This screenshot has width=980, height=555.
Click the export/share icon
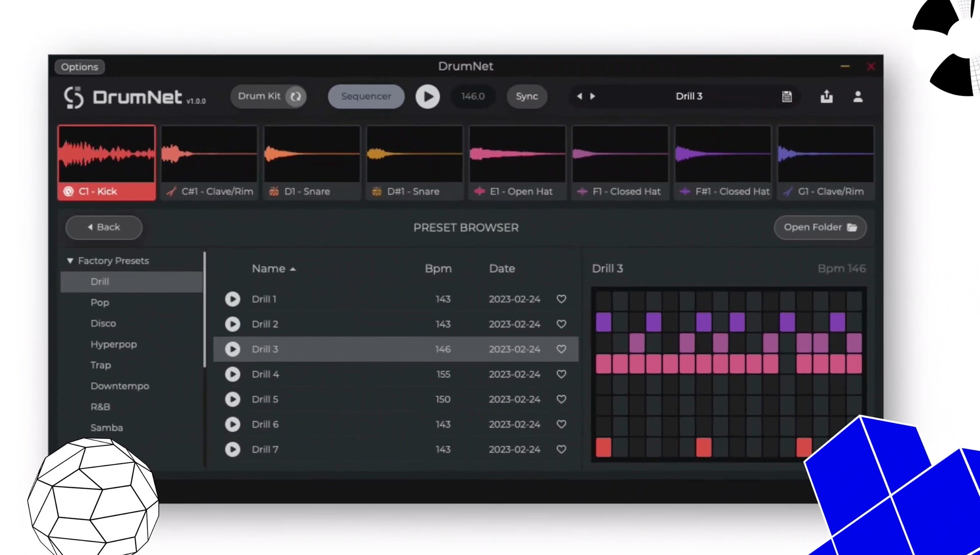(x=827, y=96)
